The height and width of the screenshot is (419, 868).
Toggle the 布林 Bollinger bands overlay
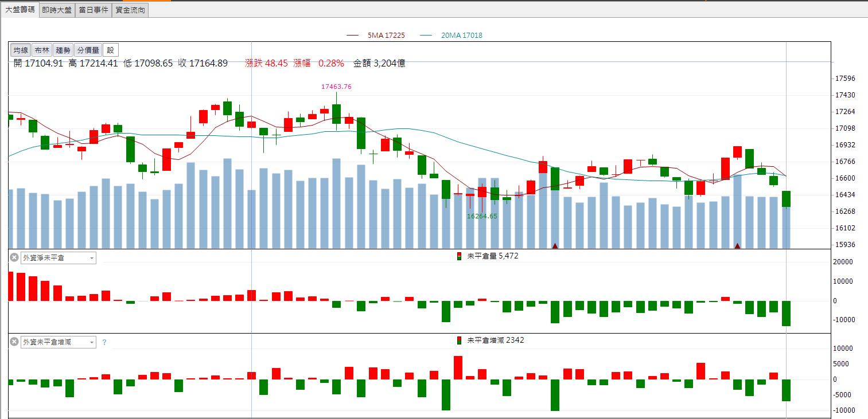click(x=42, y=50)
